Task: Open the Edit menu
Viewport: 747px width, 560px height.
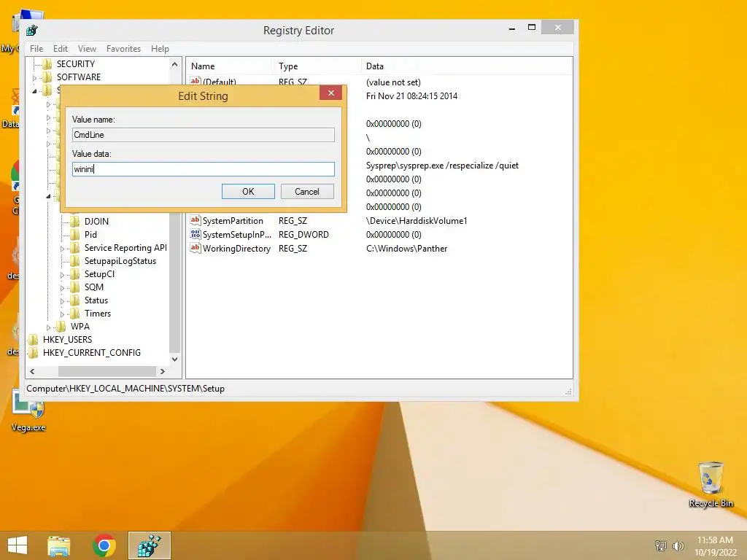Action: (x=61, y=49)
